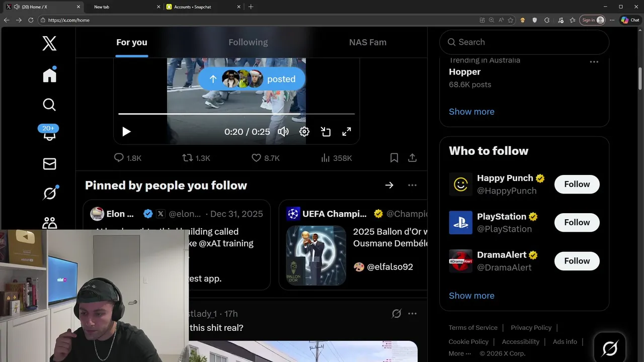644x362 pixels.
Task: Open more options for Hopper trend
Action: pyautogui.click(x=594, y=62)
